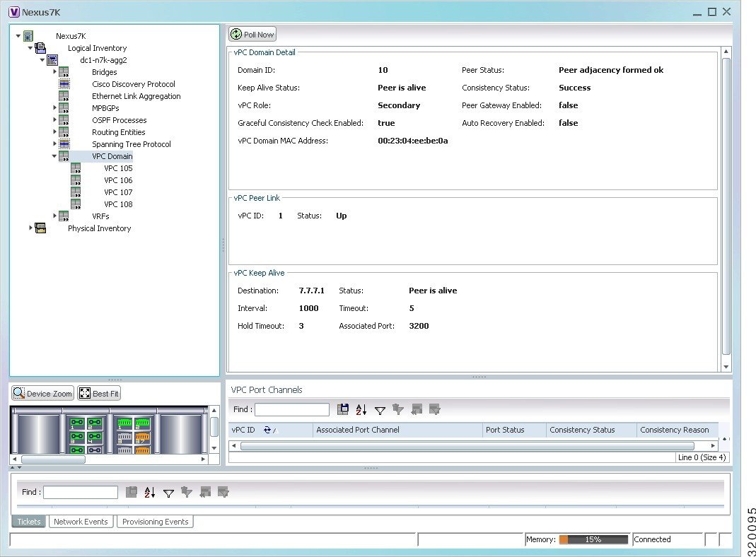Click the Device Zoom button

(x=43, y=394)
